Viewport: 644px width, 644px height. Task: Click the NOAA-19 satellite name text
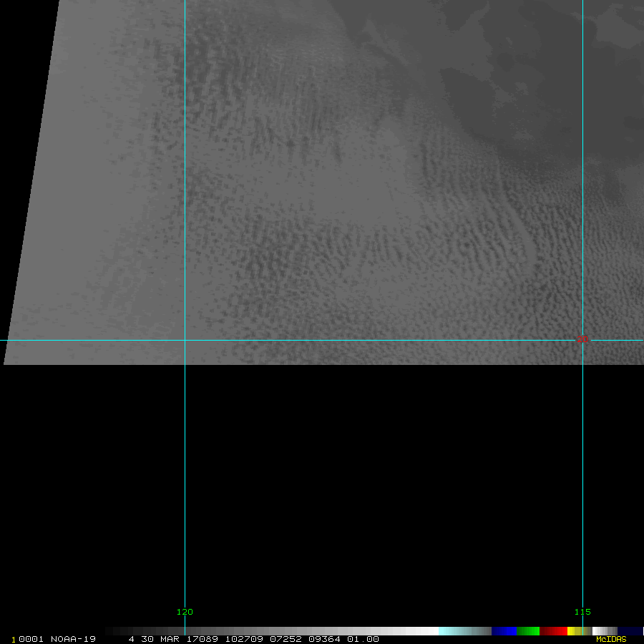[73, 639]
